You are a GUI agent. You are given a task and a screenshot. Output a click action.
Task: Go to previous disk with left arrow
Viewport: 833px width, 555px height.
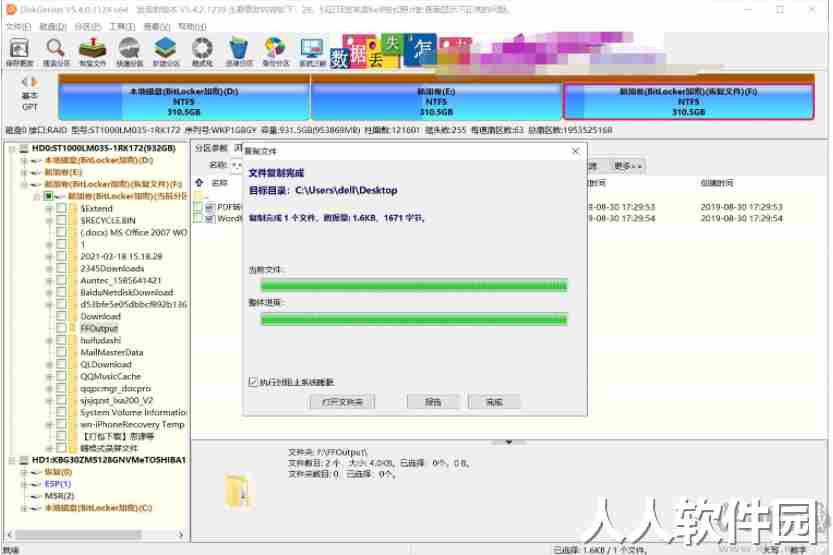coord(24,82)
